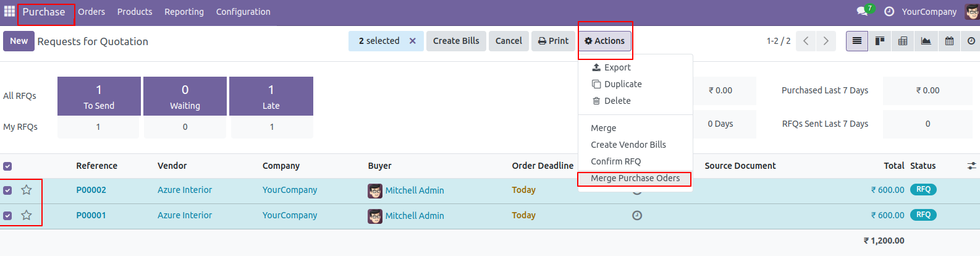Image resolution: width=980 pixels, height=256 pixels.
Task: Sort by the Total column header
Action: point(894,166)
